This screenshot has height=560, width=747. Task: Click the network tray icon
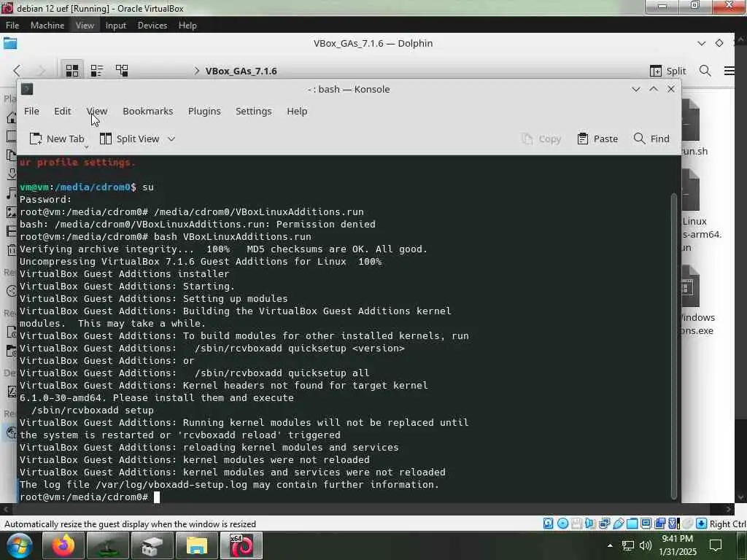coord(628,545)
